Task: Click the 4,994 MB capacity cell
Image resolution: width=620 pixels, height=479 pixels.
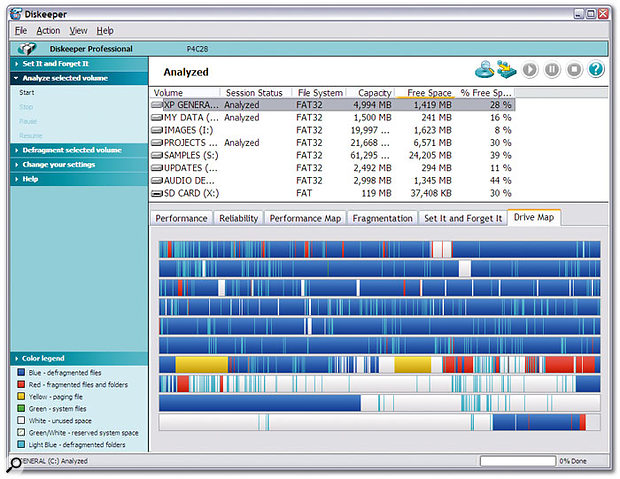Action: [x=372, y=105]
